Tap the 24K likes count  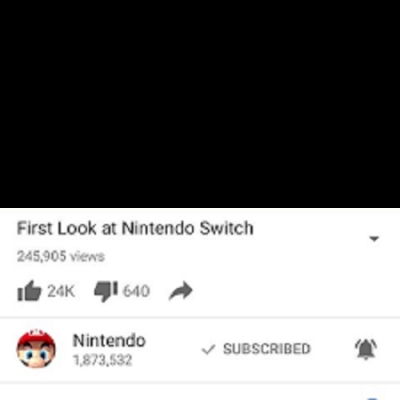61,291
